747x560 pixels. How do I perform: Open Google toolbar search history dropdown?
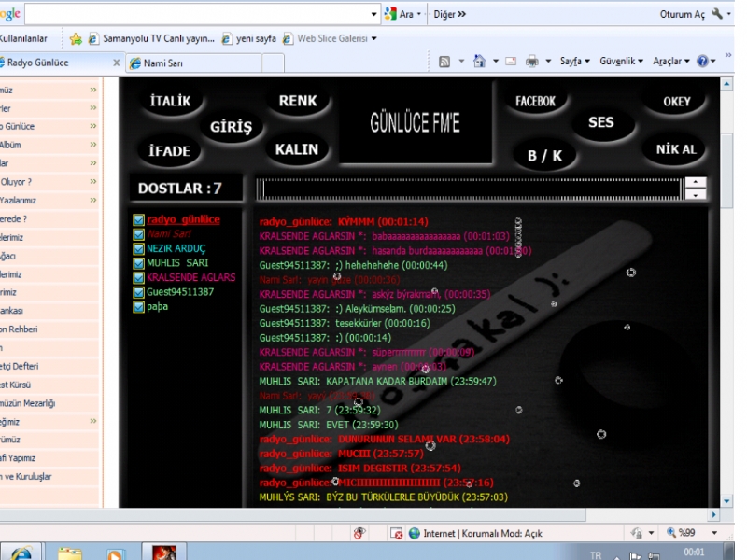click(x=374, y=14)
